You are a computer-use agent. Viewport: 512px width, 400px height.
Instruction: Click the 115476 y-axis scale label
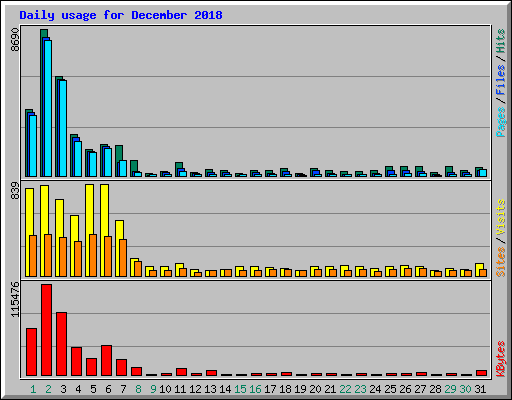coord(15,299)
